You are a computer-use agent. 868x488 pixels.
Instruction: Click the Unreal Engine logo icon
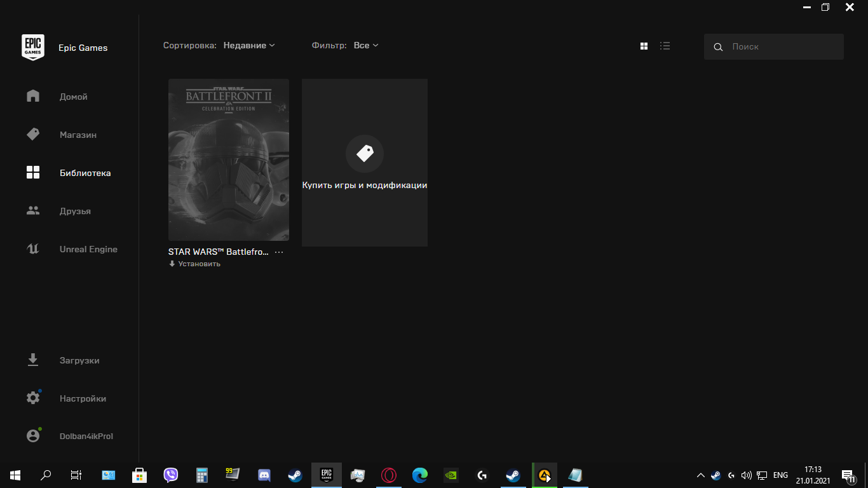point(33,249)
